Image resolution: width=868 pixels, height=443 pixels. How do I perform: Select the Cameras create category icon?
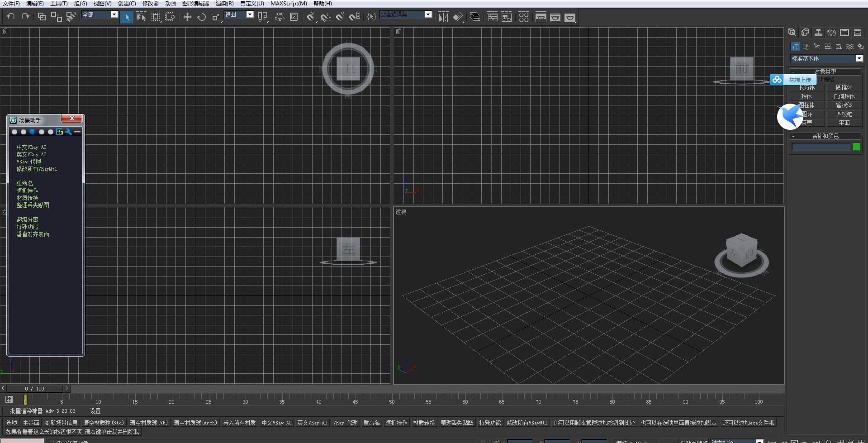click(x=828, y=47)
